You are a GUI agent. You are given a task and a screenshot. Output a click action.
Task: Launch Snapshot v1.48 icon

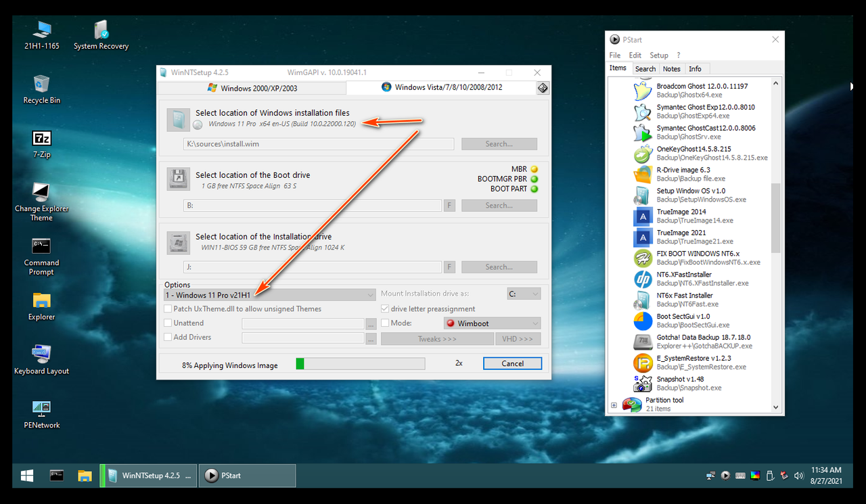(643, 384)
